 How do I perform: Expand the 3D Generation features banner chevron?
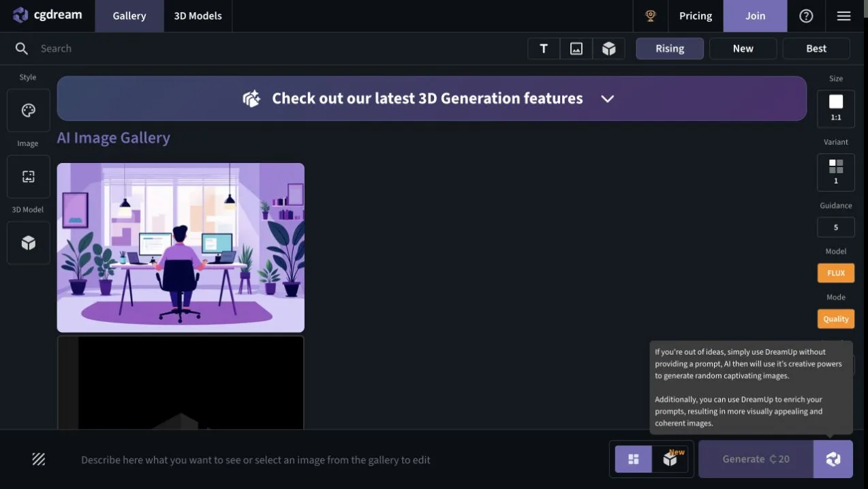click(x=608, y=98)
